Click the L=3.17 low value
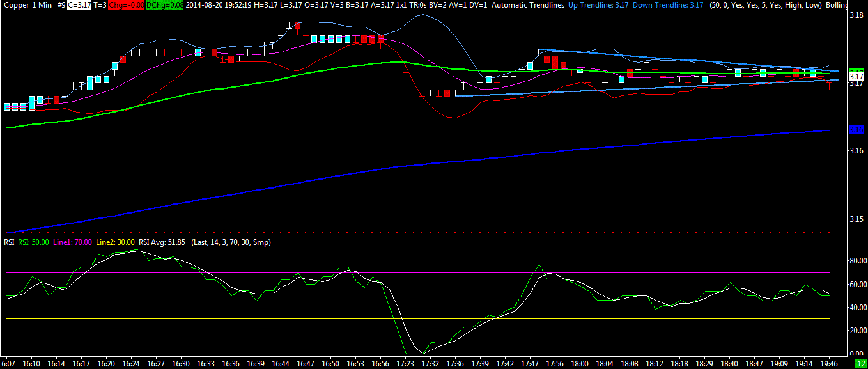This screenshot has height=369, width=868. coord(291,4)
